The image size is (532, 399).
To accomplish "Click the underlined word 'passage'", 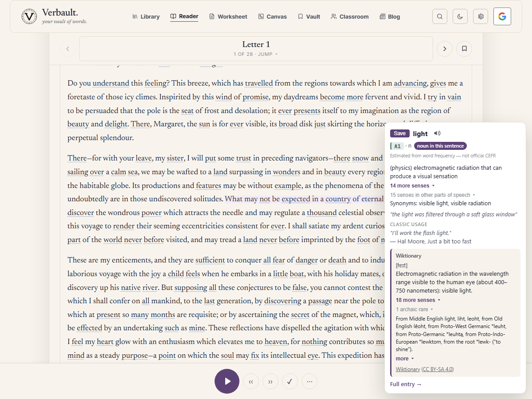I will 320,301.
